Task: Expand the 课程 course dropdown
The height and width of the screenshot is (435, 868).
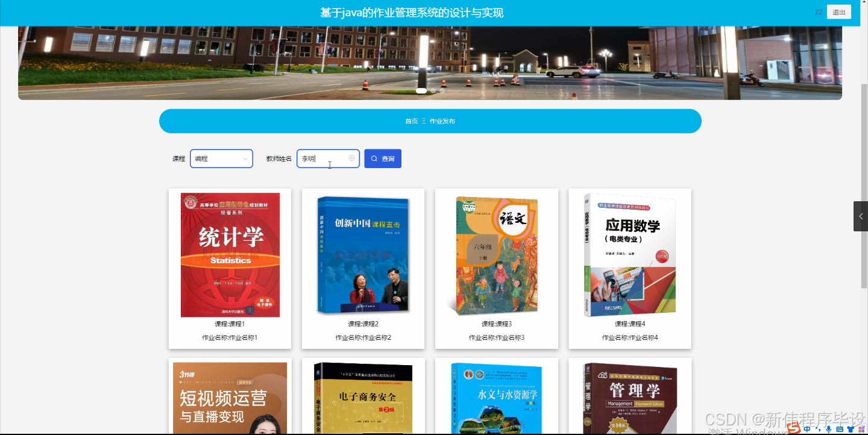Action: 221,158
